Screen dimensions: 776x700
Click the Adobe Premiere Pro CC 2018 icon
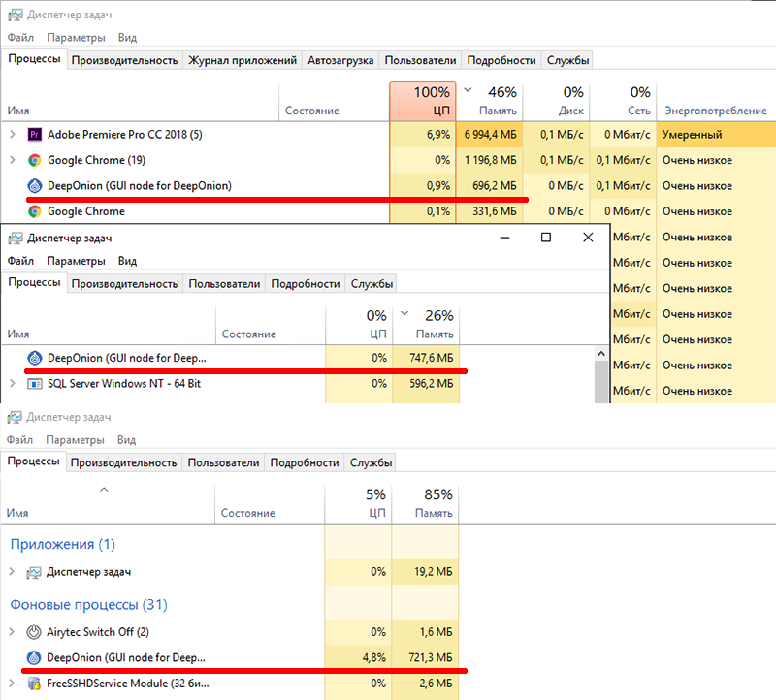point(34,134)
